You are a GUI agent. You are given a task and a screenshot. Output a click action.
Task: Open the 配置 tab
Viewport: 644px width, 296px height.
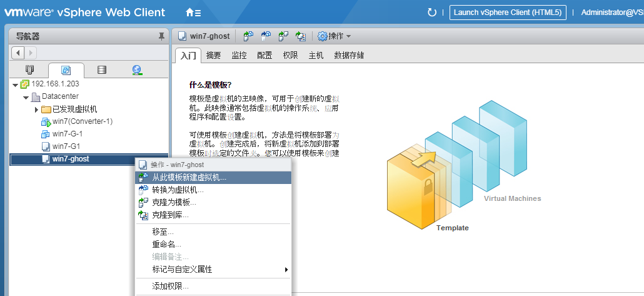tap(264, 56)
